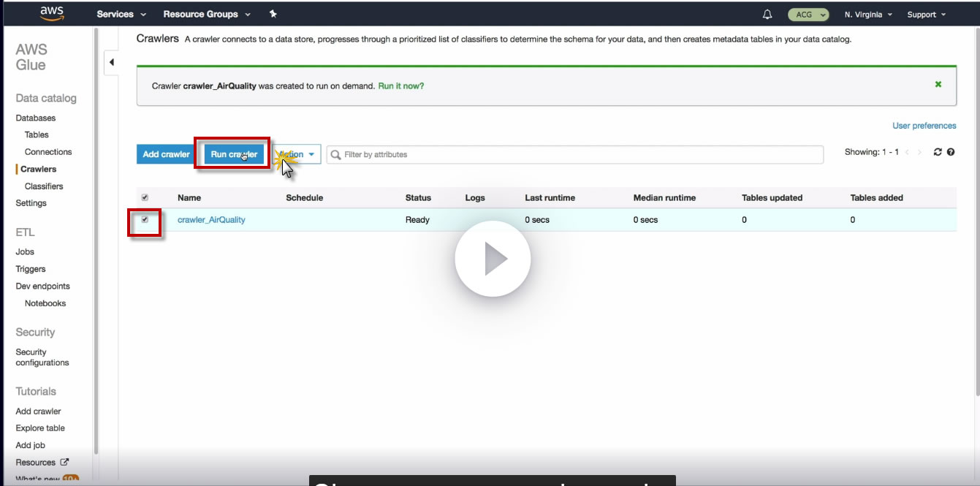Open the Support dropdown menu

(927, 15)
